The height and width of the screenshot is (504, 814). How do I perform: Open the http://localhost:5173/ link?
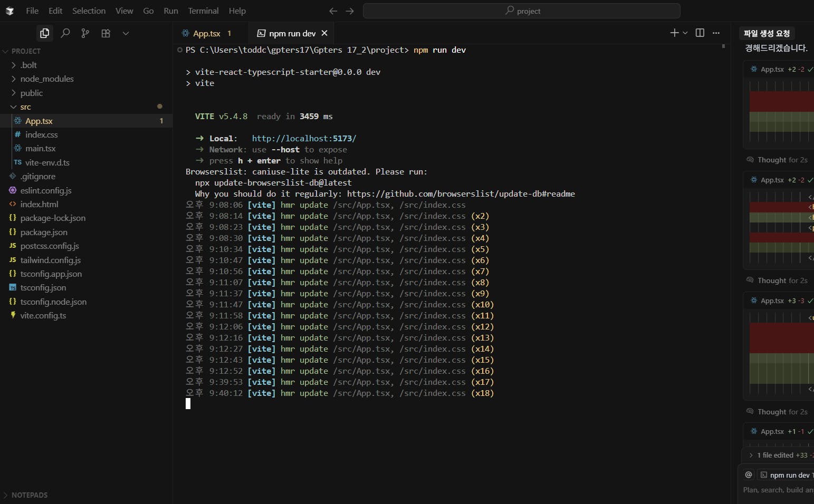304,138
